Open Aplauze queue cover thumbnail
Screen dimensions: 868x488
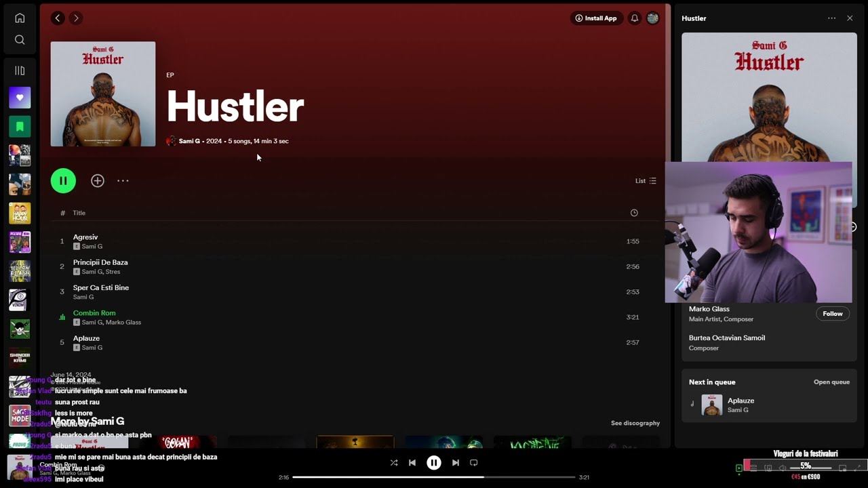pos(712,405)
